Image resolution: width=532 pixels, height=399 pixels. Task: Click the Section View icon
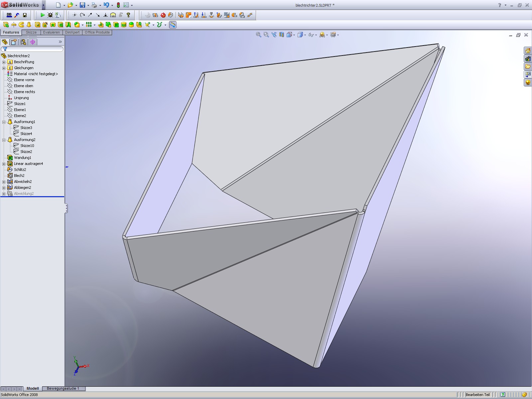click(x=282, y=35)
